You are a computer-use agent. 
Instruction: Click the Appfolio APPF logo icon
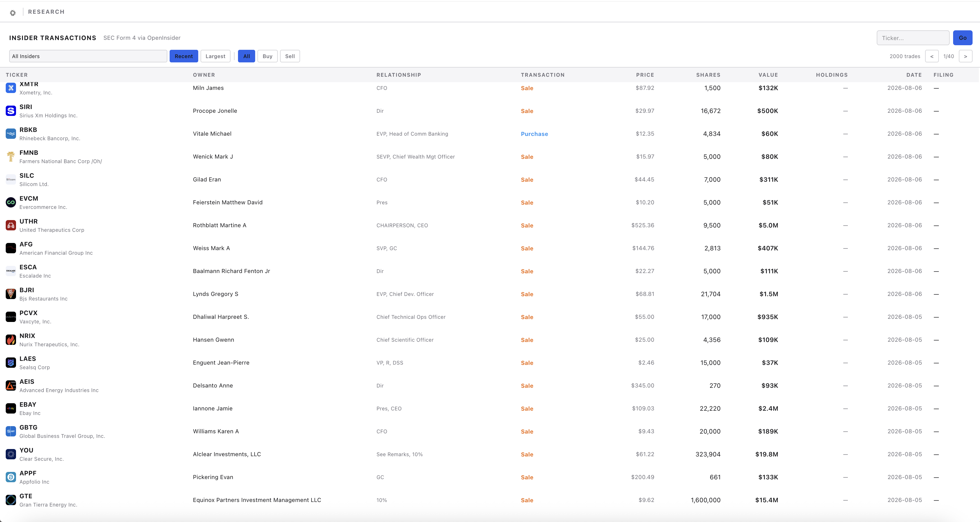click(11, 477)
